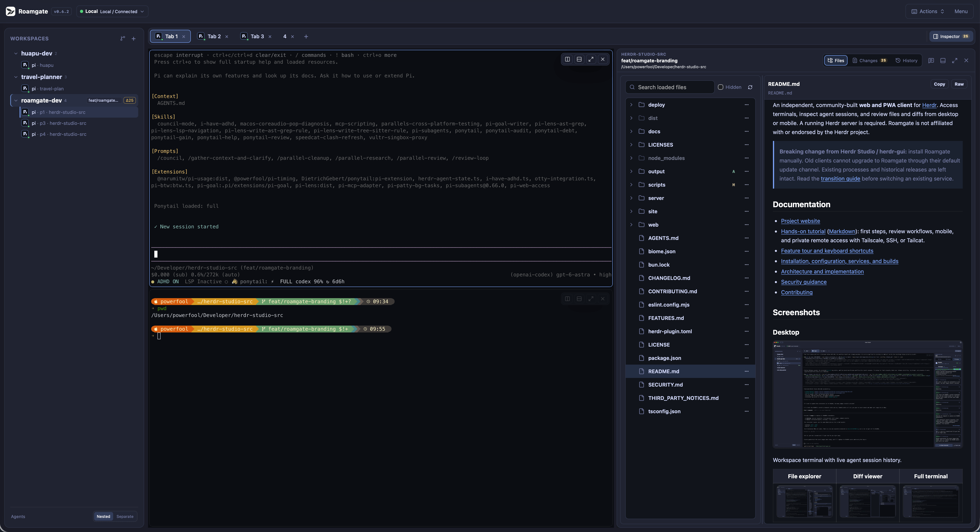Open the Changes tab in inspector
Viewport: 980px width, 532px height.
[870, 60]
